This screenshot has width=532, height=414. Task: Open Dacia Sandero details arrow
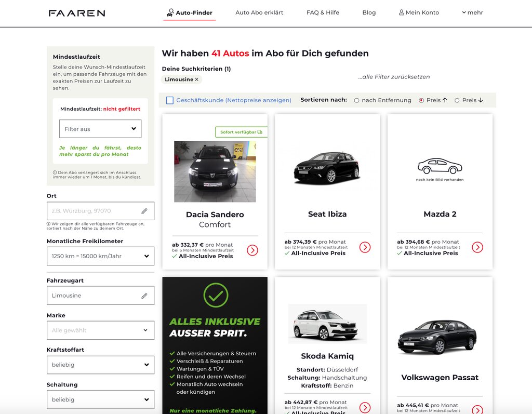(x=252, y=250)
